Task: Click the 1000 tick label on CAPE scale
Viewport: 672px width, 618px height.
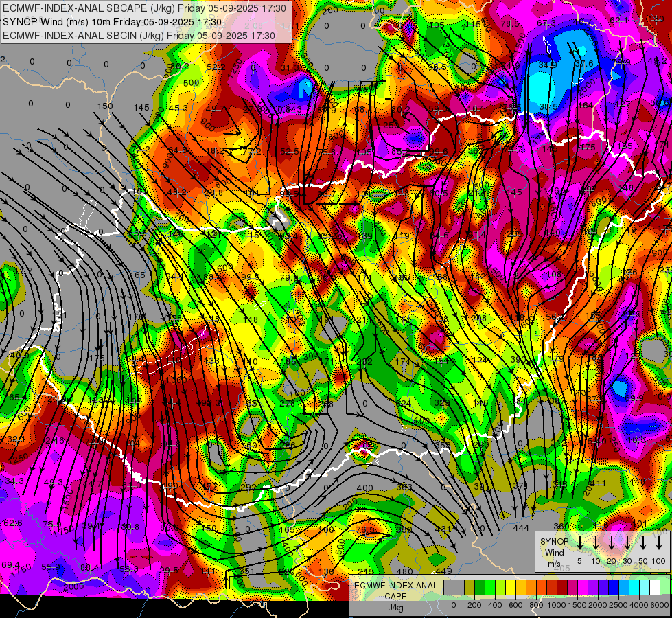Action: [x=557, y=605]
